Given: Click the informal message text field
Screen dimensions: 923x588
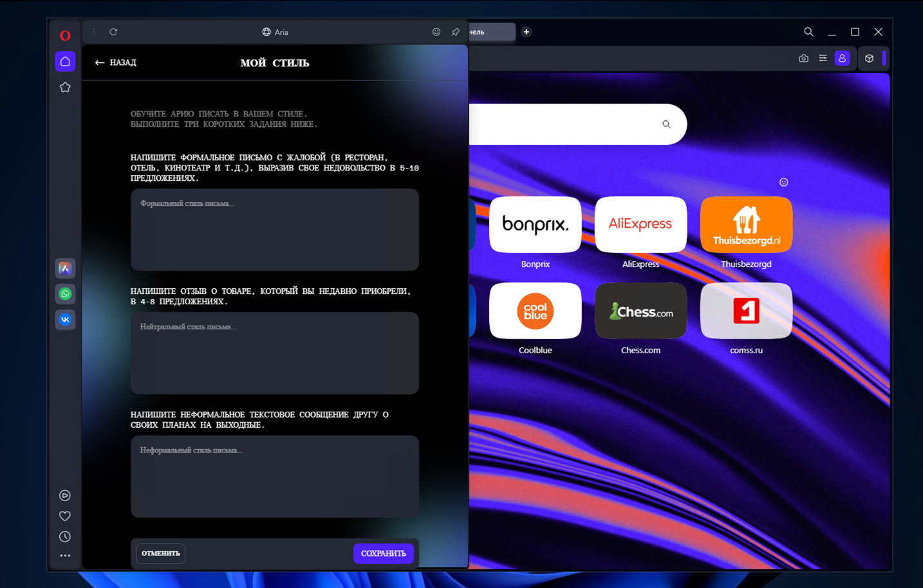Looking at the screenshot, I should coord(275,477).
